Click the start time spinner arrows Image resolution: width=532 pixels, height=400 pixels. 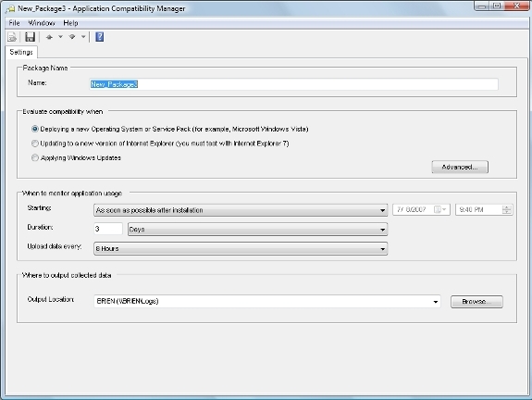pyautogui.click(x=506, y=209)
